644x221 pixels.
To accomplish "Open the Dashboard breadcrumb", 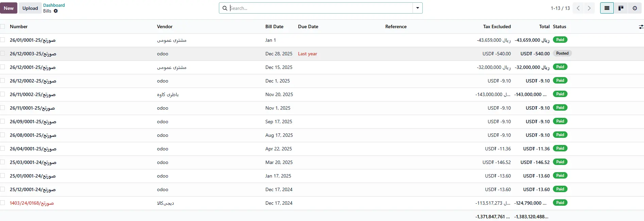I will coord(54,5).
